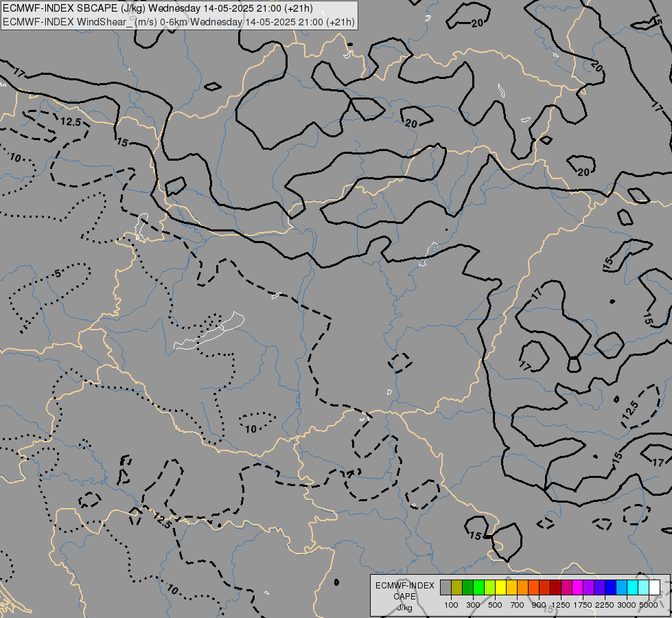Click the legend value 900
672x618 pixels.
tap(539, 605)
